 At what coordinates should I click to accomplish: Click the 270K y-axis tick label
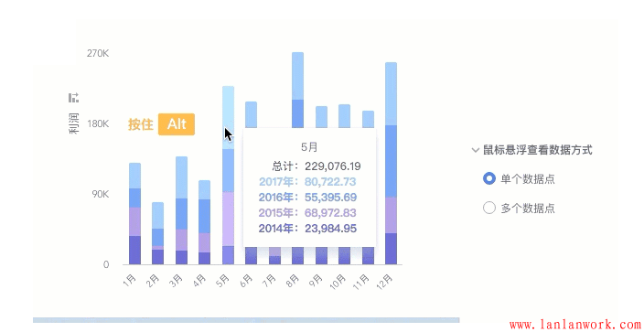coord(98,54)
